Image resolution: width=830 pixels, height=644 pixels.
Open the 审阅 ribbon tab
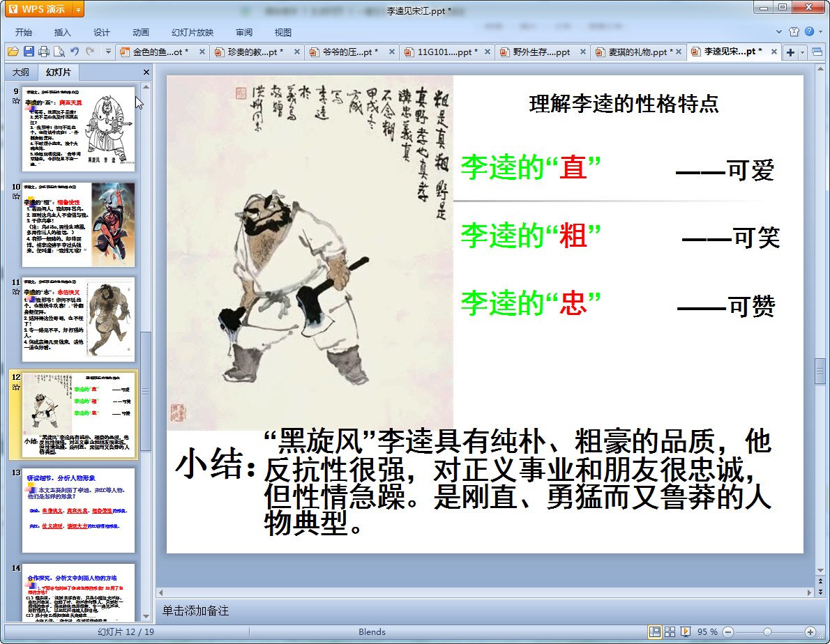(x=244, y=32)
